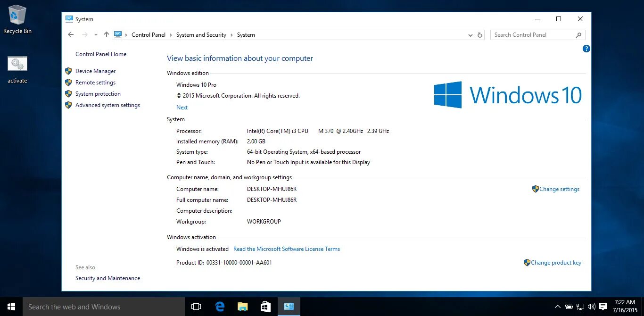This screenshot has height=316, width=644.
Task: Click Change product key link
Action: pyautogui.click(x=556, y=263)
